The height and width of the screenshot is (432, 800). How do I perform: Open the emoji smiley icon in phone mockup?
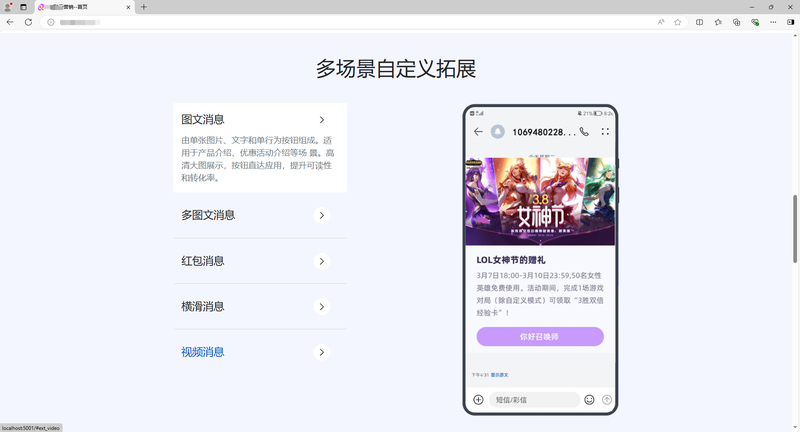pos(589,400)
